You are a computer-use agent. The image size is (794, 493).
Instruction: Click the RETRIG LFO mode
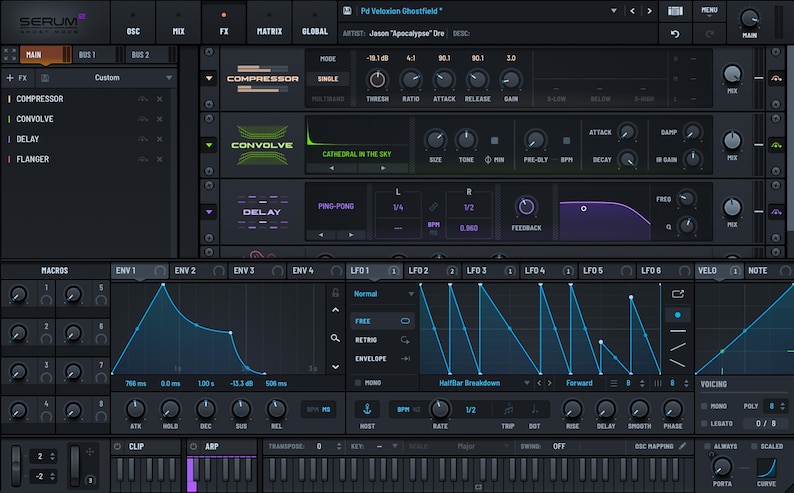click(x=382, y=340)
